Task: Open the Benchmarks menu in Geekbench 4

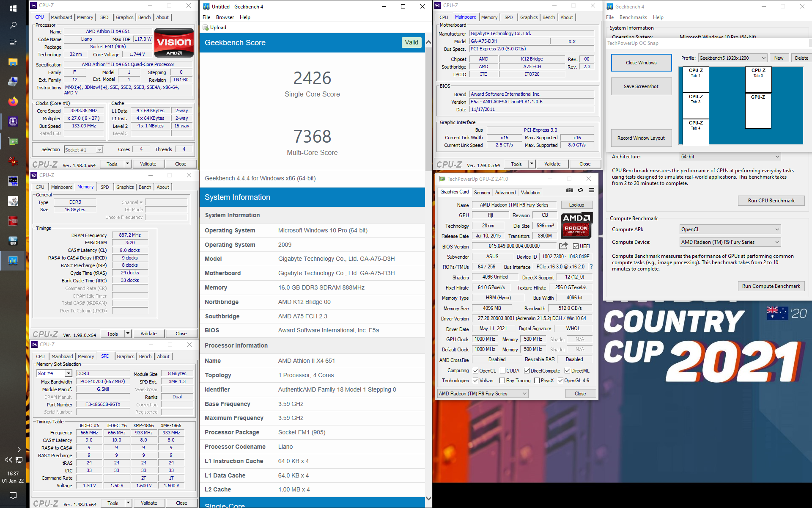Action: coord(633,17)
